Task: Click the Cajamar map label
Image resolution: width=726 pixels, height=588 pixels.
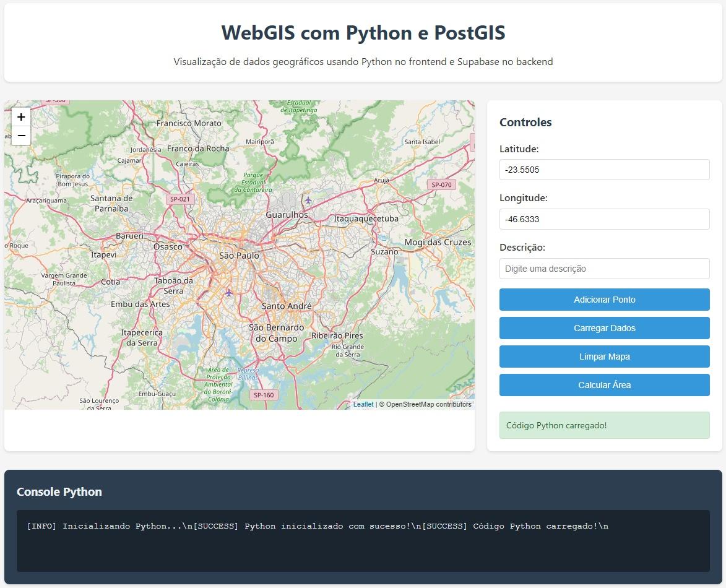Action: point(129,160)
